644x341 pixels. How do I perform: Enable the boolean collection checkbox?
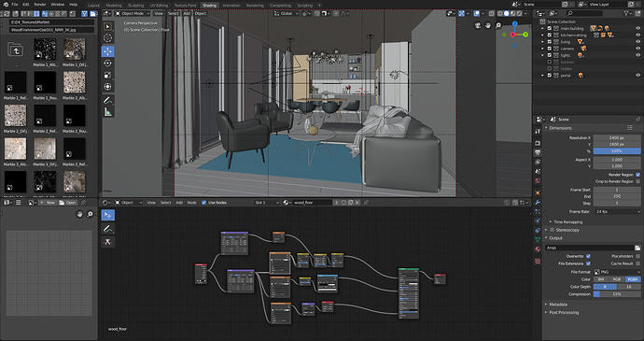pos(549,62)
